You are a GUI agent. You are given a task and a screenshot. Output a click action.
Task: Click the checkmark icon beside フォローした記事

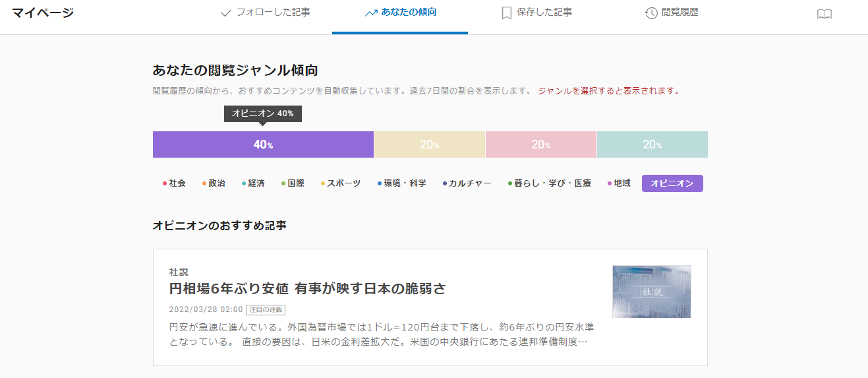[x=226, y=13]
